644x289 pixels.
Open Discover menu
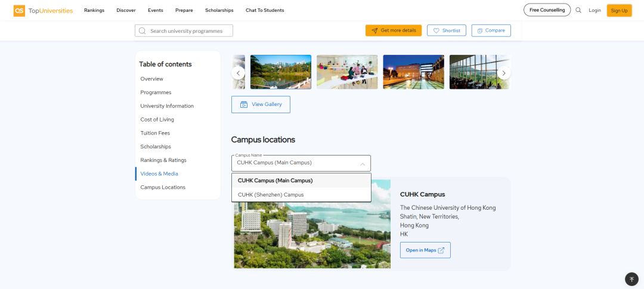coord(126,10)
